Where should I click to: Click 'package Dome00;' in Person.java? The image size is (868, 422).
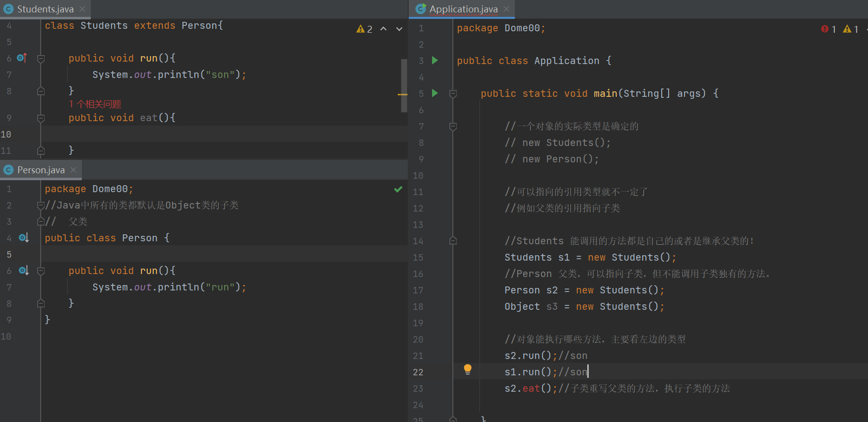(x=89, y=189)
